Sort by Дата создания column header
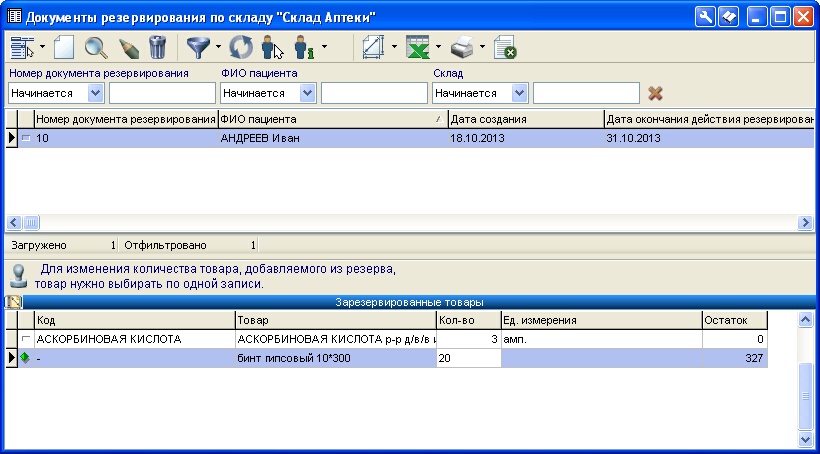Viewport: 820px width, 454px height. [x=526, y=119]
